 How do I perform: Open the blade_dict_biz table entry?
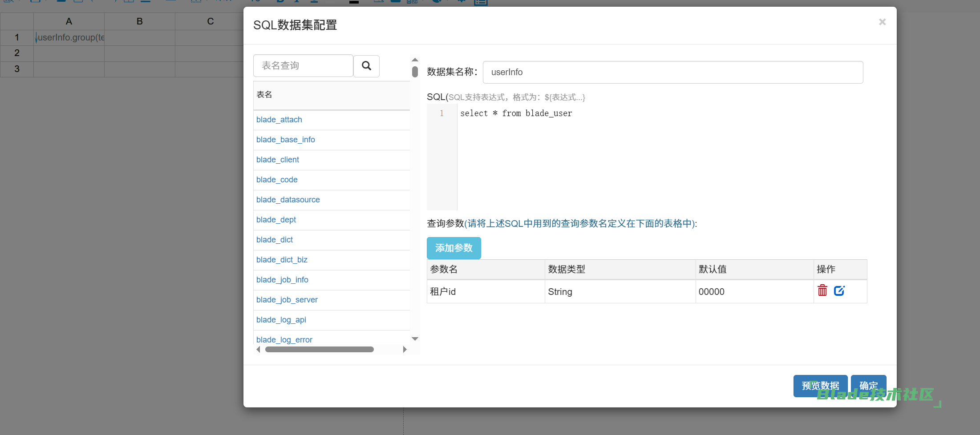point(282,260)
